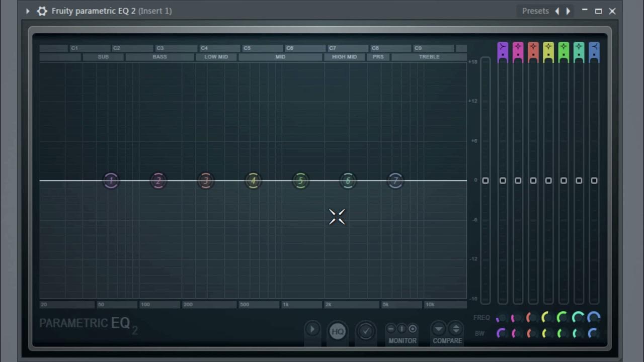Viewport: 644px width, 362px height.
Task: Open the plugin menu arrow beside gear
Action: click(28, 11)
